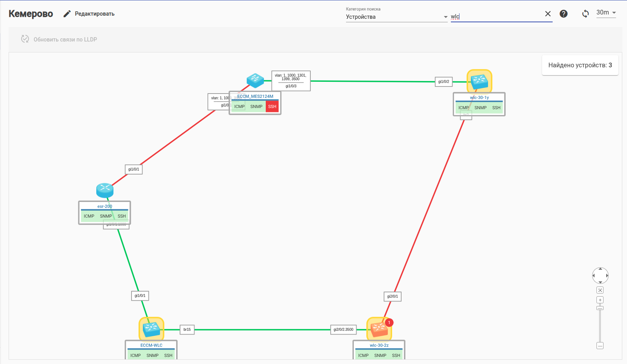Click the red SSH status of ECCM_MES2124M
Screen dimensions: 627x364
click(x=272, y=106)
